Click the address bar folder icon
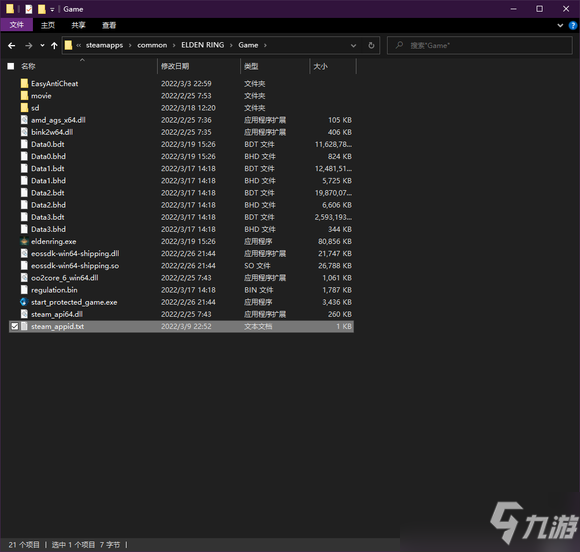The width and height of the screenshot is (580, 552). coord(68,45)
